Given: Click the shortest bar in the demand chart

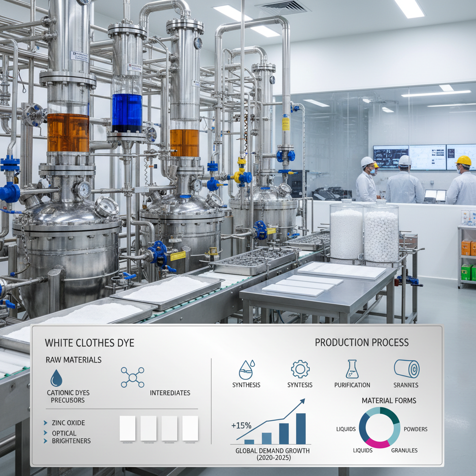Looking at the screenshot, I should pyautogui.click(x=249, y=442).
